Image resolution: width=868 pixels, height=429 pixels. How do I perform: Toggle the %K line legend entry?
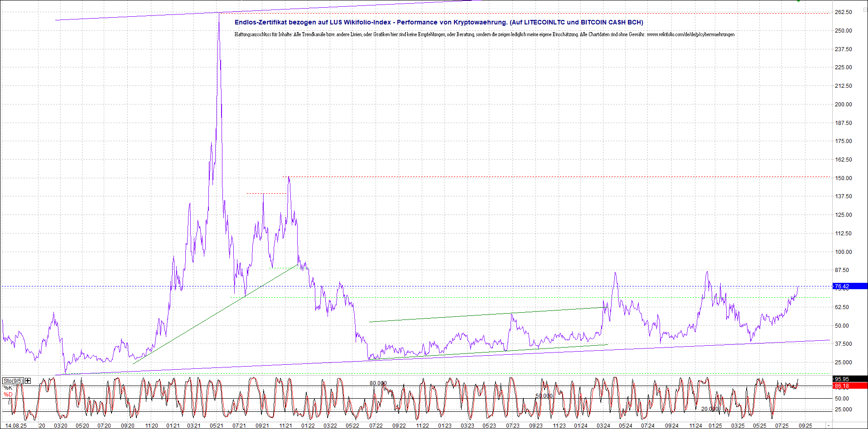pos(8,388)
